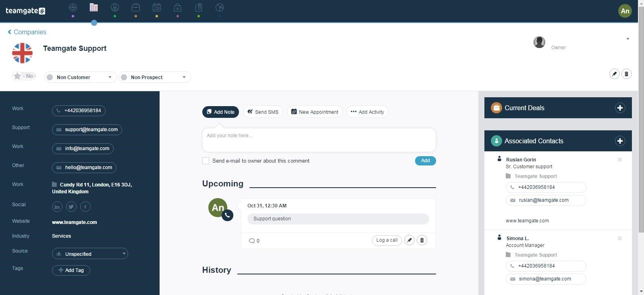Open www.teamgate.com website link in sidebar
644x295 pixels.
click(x=75, y=222)
